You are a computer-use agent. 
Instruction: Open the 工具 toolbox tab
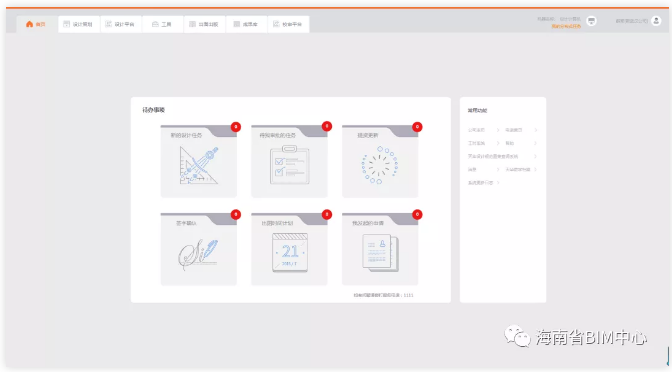click(162, 24)
